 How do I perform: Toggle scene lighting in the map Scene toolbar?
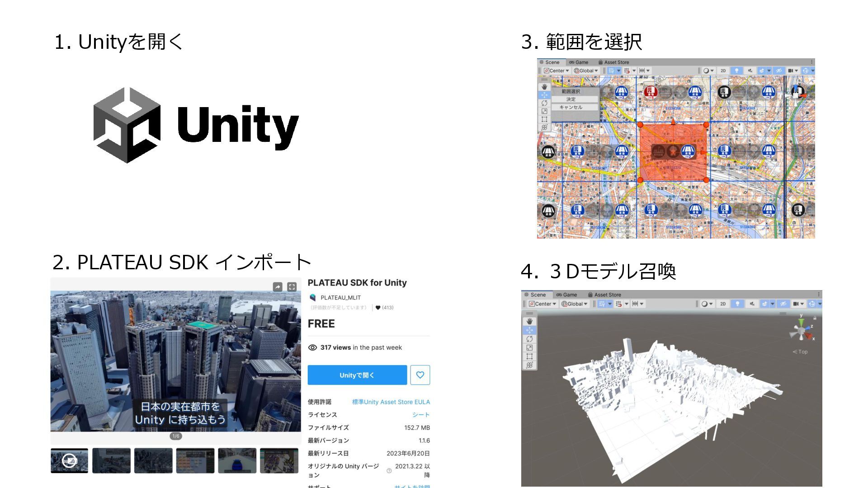[736, 70]
